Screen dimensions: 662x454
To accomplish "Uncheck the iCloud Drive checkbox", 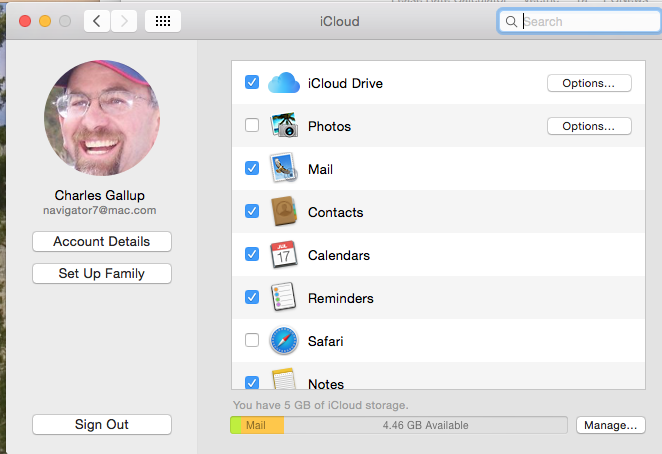I will [x=252, y=83].
